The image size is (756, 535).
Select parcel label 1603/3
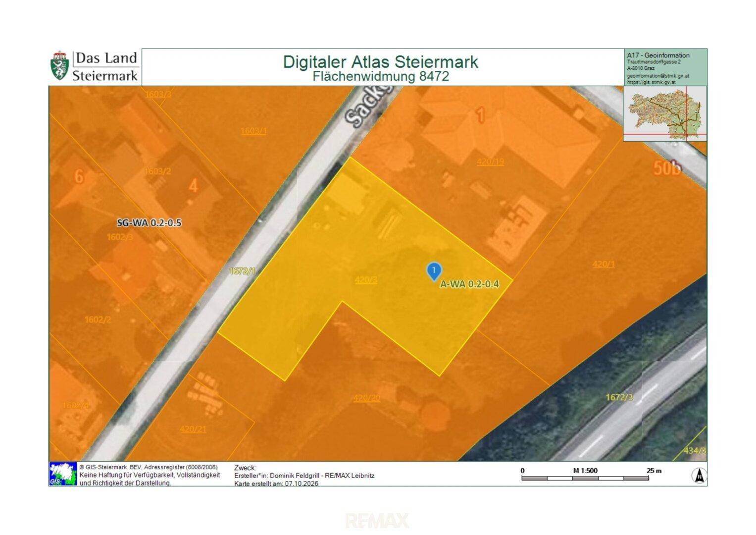tap(158, 94)
